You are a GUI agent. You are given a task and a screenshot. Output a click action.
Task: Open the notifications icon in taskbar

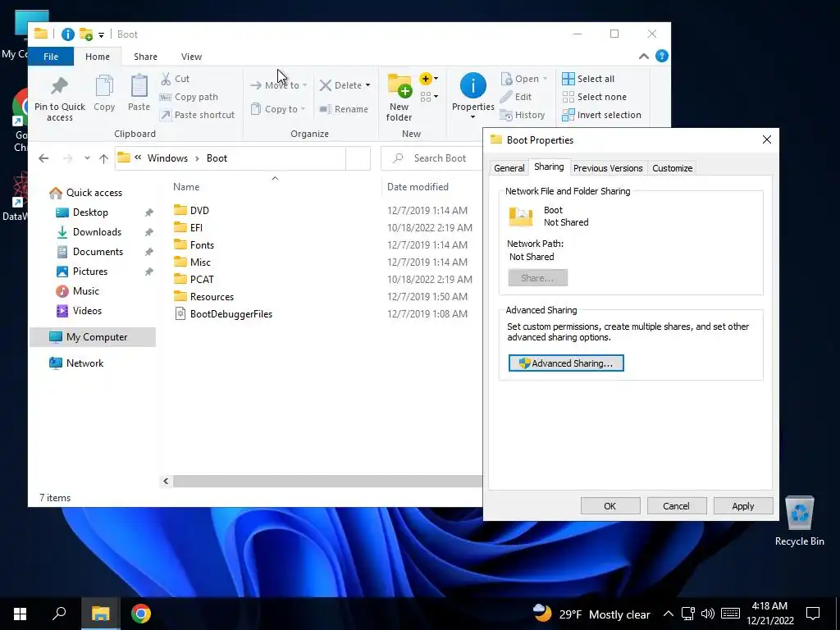pos(813,614)
